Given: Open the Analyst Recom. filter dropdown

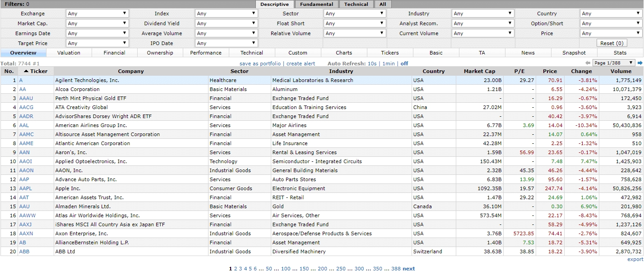Looking at the screenshot, I should click(x=483, y=23).
